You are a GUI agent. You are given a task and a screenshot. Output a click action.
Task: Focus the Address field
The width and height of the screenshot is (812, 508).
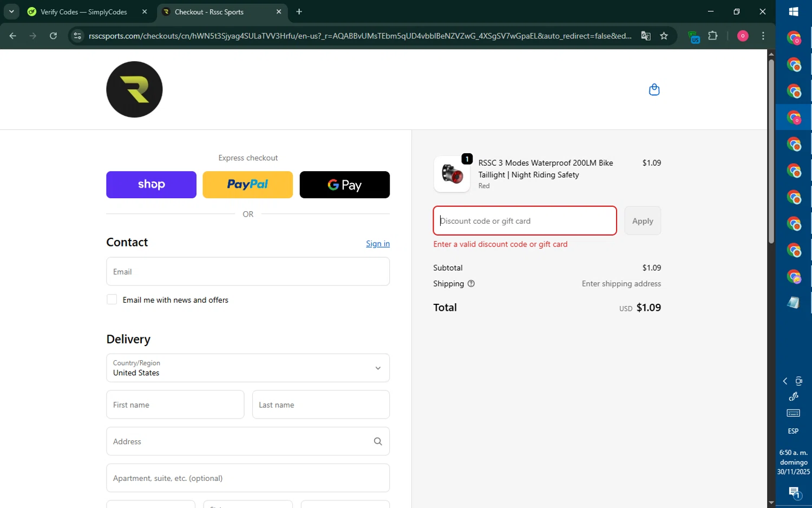click(248, 441)
